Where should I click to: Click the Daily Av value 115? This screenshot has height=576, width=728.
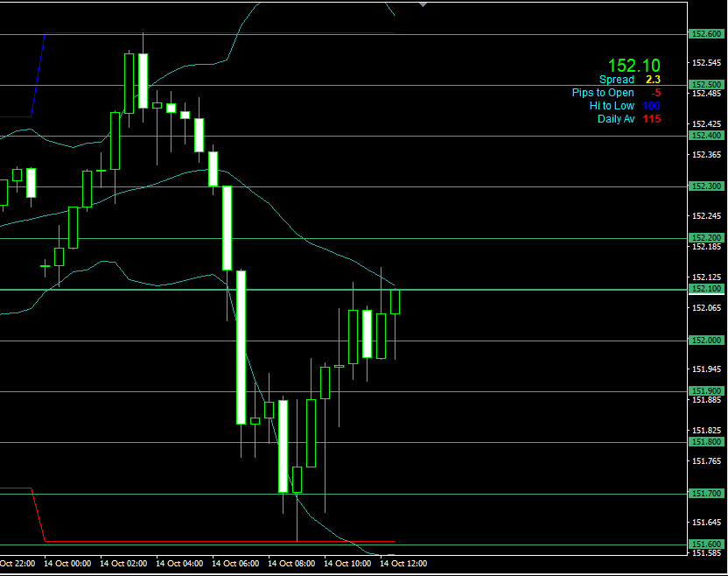[652, 119]
